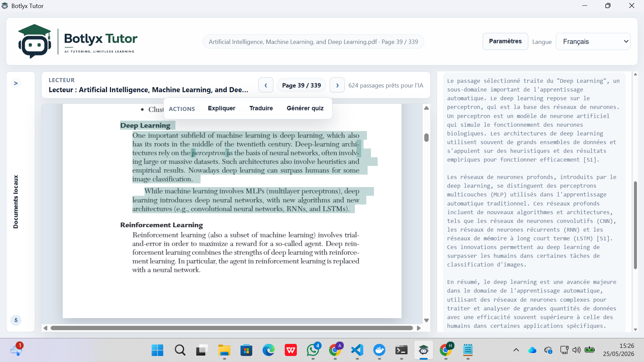
Task: Click the Deep Learning heading in the PDF
Action: click(x=145, y=125)
